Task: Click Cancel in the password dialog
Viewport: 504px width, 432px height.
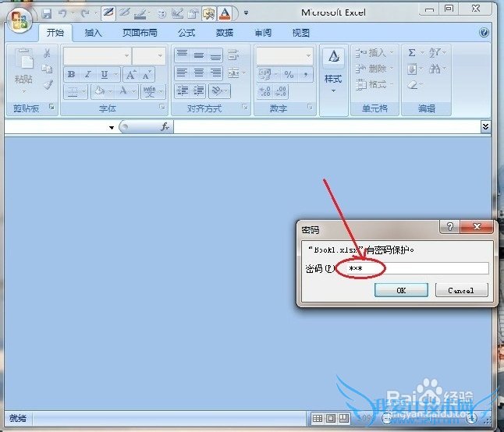Action: pos(461,290)
